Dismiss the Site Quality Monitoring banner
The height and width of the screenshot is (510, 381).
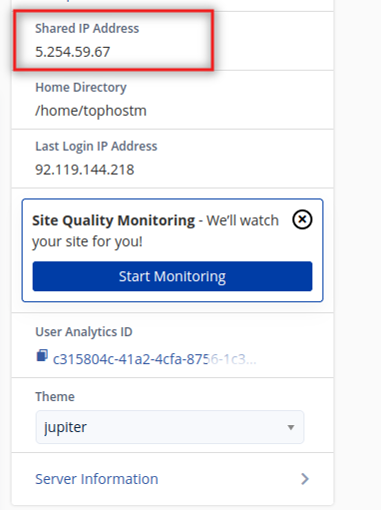(x=302, y=220)
